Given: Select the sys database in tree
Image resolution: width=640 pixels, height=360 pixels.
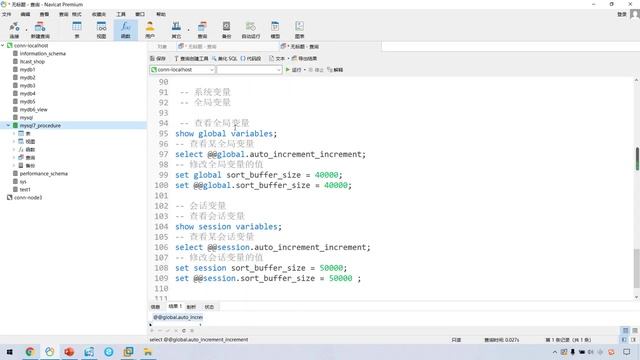Looking at the screenshot, I should coord(23,181).
